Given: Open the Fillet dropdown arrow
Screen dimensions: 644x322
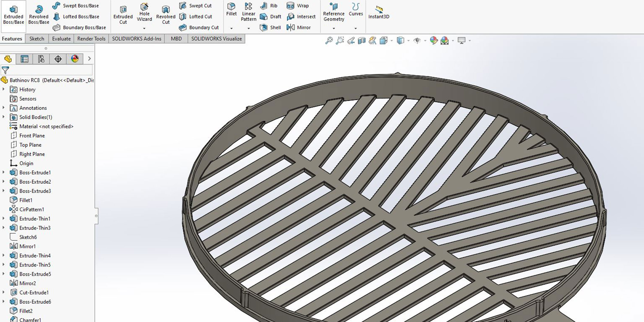Looking at the screenshot, I should click(x=231, y=29).
